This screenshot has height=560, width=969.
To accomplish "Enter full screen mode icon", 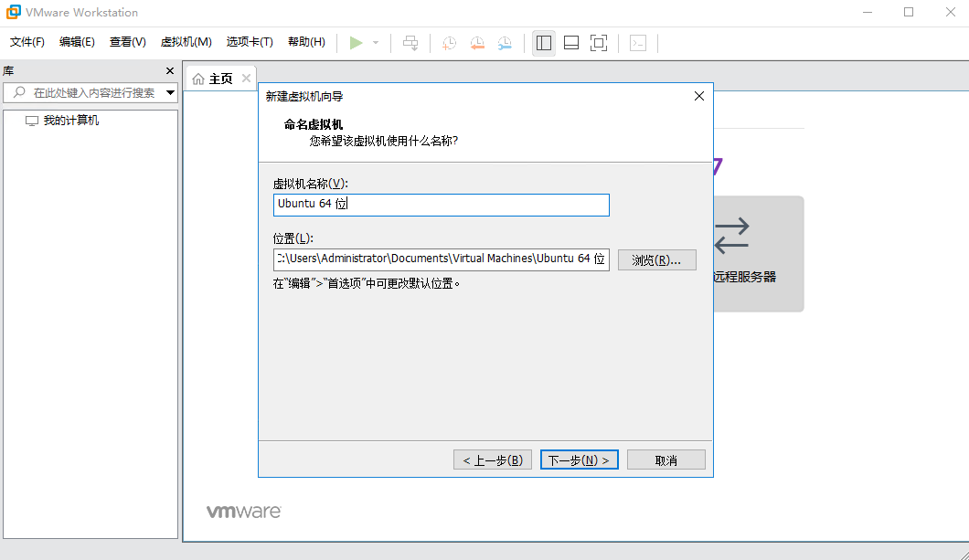I will (599, 43).
